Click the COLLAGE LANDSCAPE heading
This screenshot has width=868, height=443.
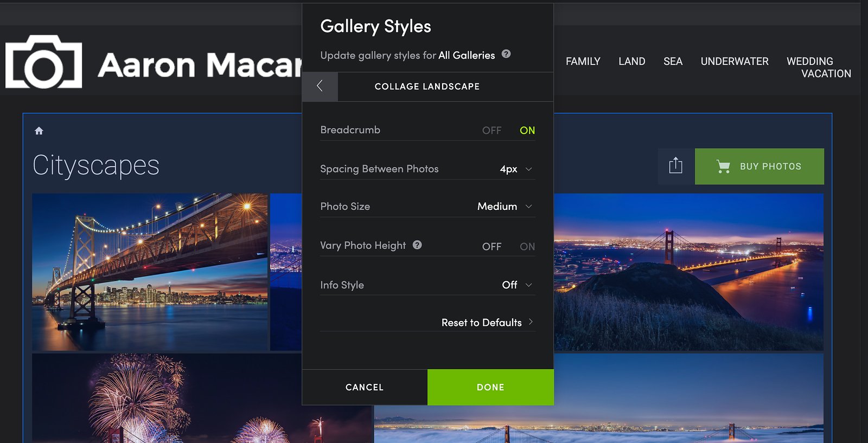pos(427,86)
